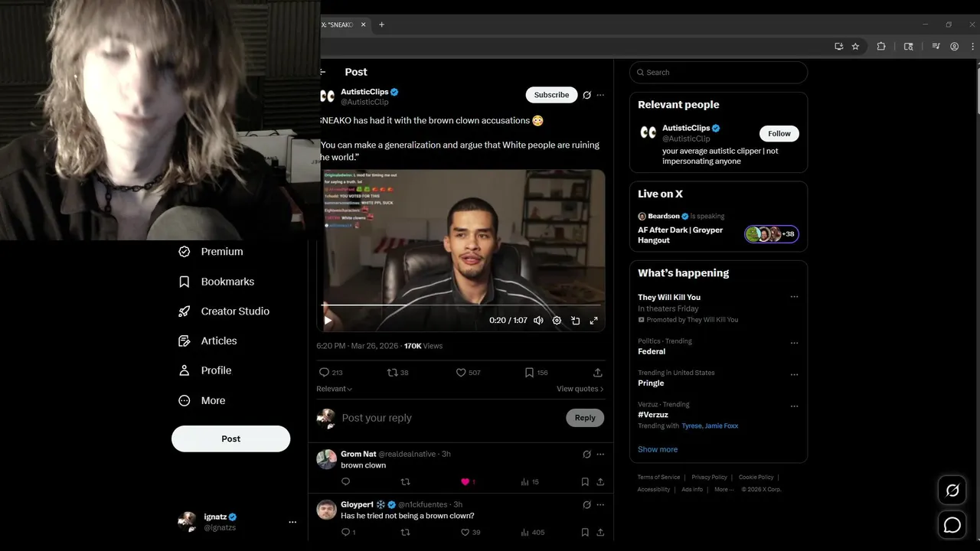Screen dimensions: 980x551
Task: Open Bookmarks from the sidebar
Action: [x=216, y=282]
